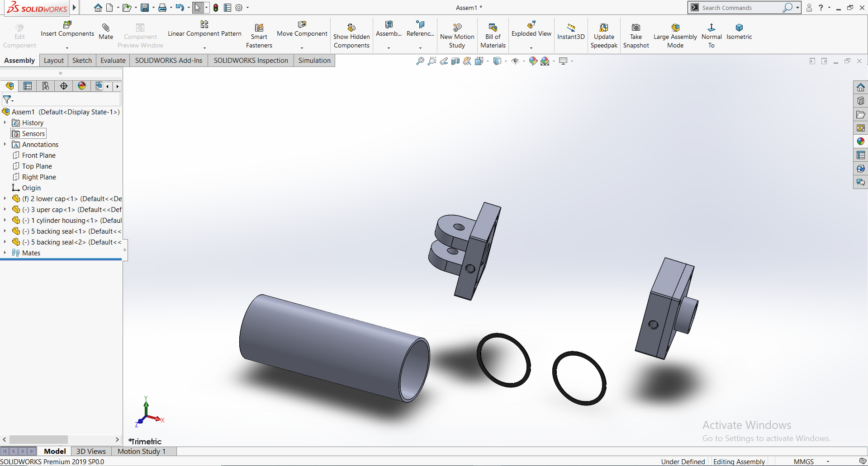The image size is (868, 466).
Task: Open the Assembly Features tool
Action: (x=389, y=29)
